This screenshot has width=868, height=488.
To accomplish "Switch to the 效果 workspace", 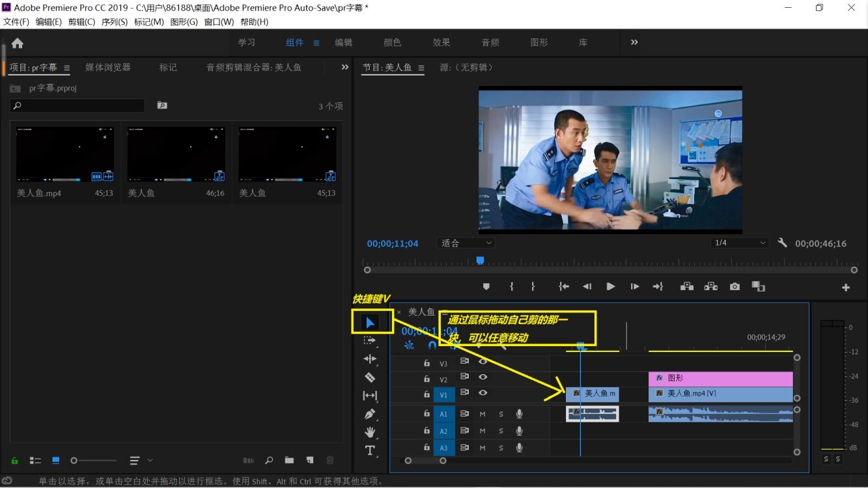I will [x=441, y=42].
